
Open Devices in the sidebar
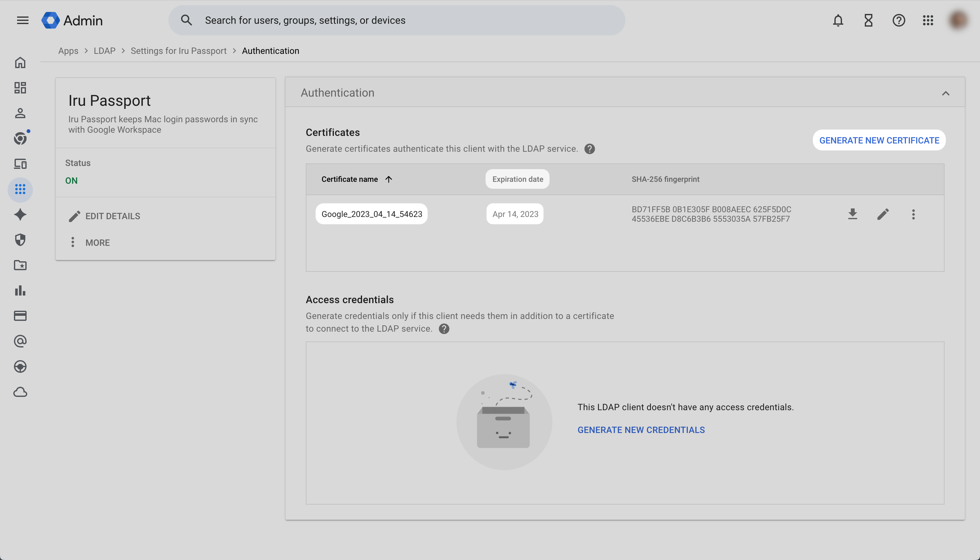click(20, 164)
